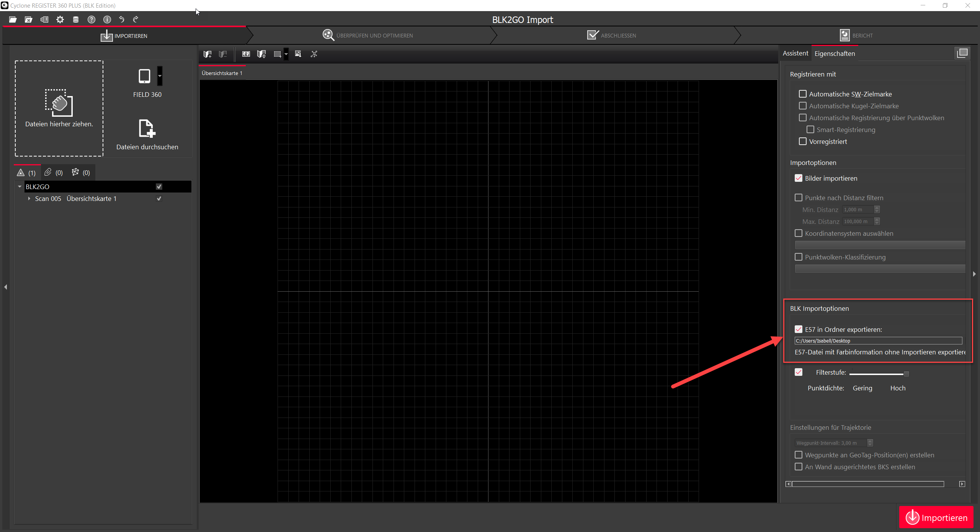The image size is (980, 532).
Task: Go to ÜBERPRÜFEN UND OPTIMIEREN step
Action: 367,35
